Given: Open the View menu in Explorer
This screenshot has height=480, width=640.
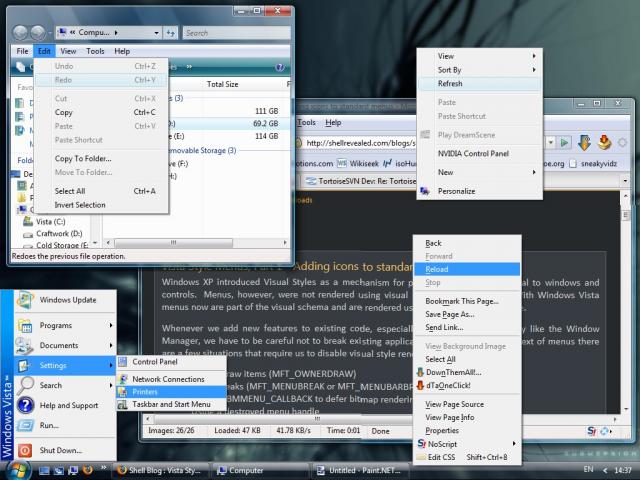Looking at the screenshot, I should 68,51.
